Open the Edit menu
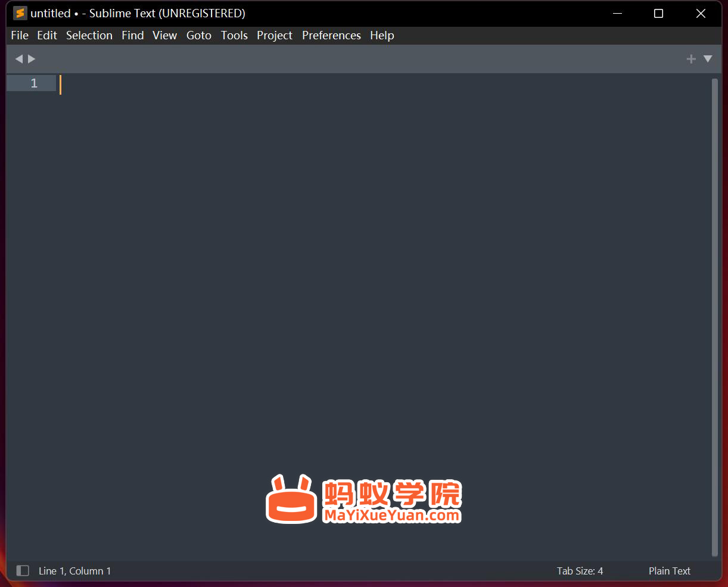The width and height of the screenshot is (728, 587). [x=47, y=36]
